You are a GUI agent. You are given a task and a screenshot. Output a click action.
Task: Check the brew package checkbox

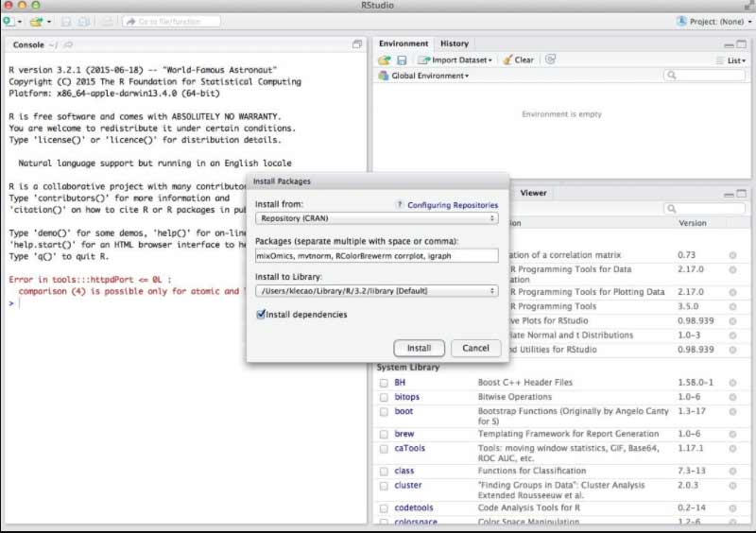pyautogui.click(x=384, y=434)
